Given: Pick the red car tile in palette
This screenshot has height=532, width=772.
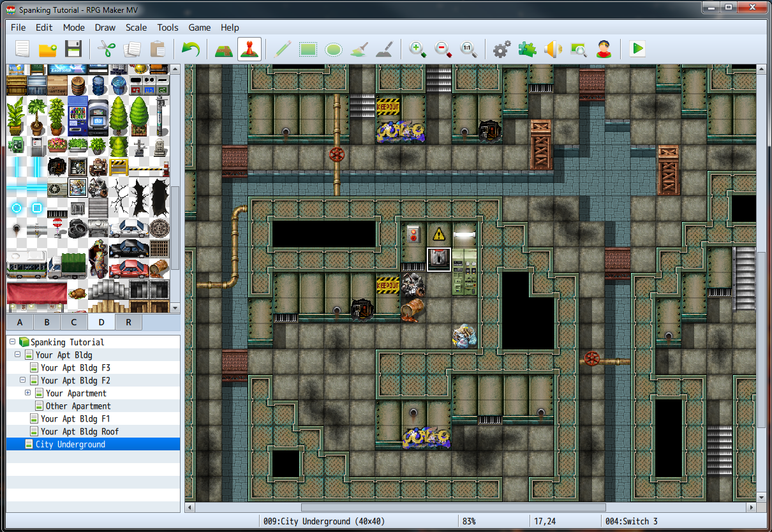Looking at the screenshot, I should [129, 269].
